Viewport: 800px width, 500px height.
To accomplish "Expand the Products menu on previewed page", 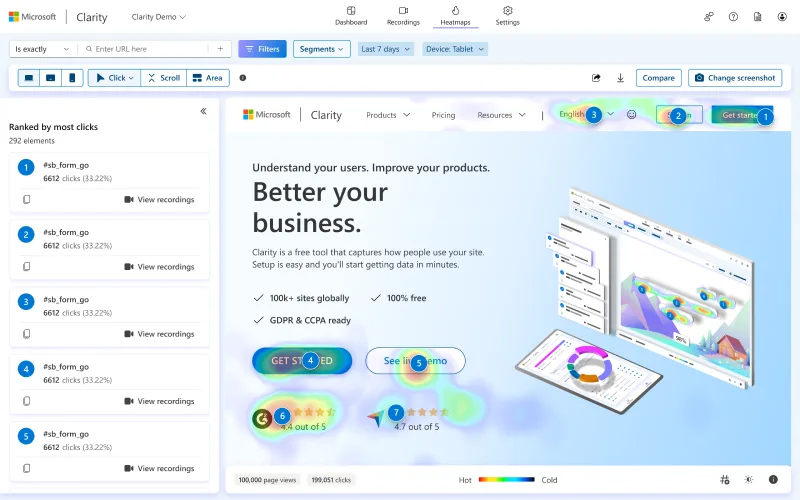I will click(x=388, y=115).
